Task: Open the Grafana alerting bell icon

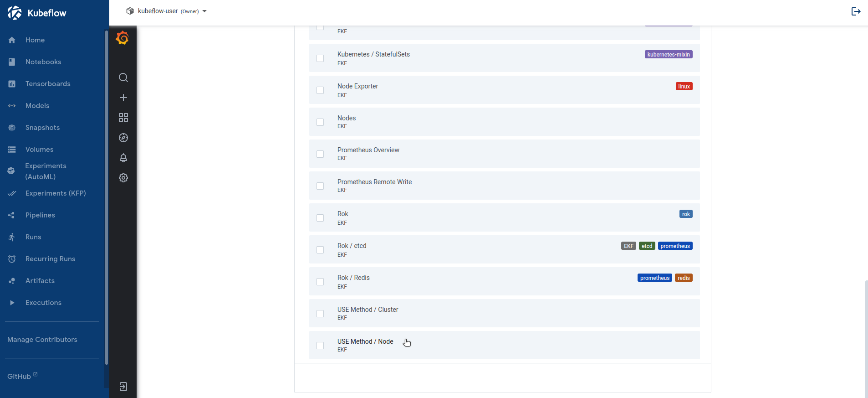Action: point(123,158)
